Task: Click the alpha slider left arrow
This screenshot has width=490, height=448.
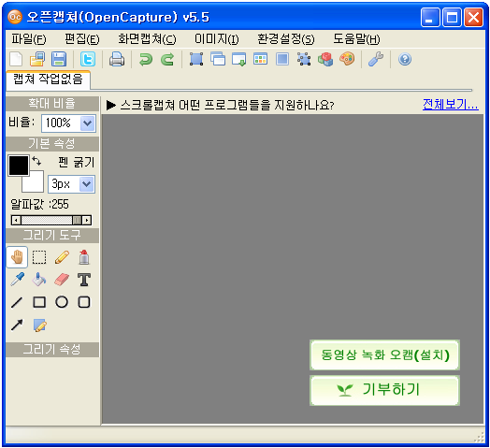Action: [16, 220]
